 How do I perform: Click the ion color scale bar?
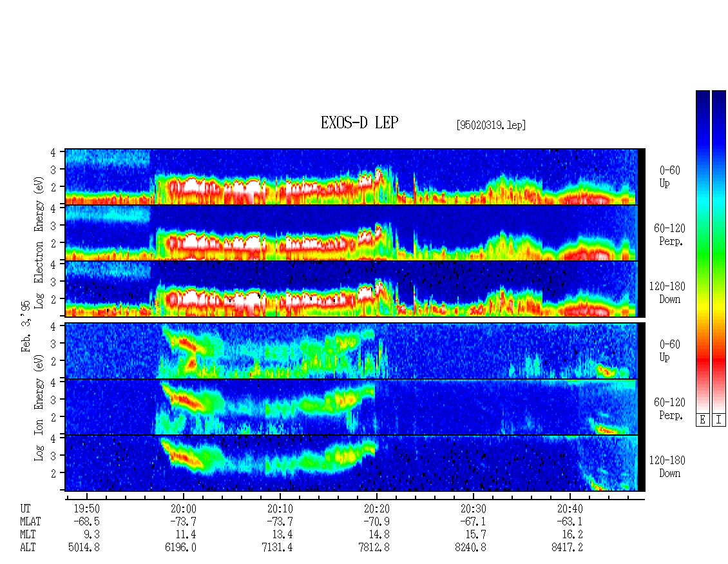point(719,251)
